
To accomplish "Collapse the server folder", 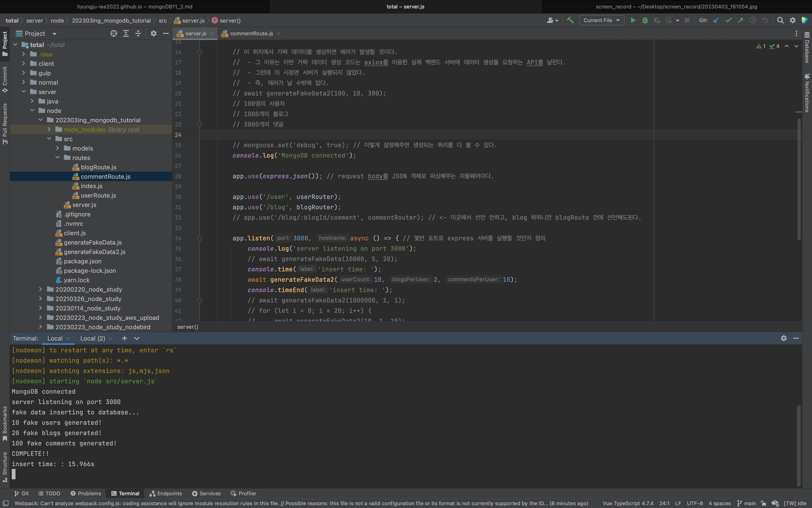I will pos(24,92).
